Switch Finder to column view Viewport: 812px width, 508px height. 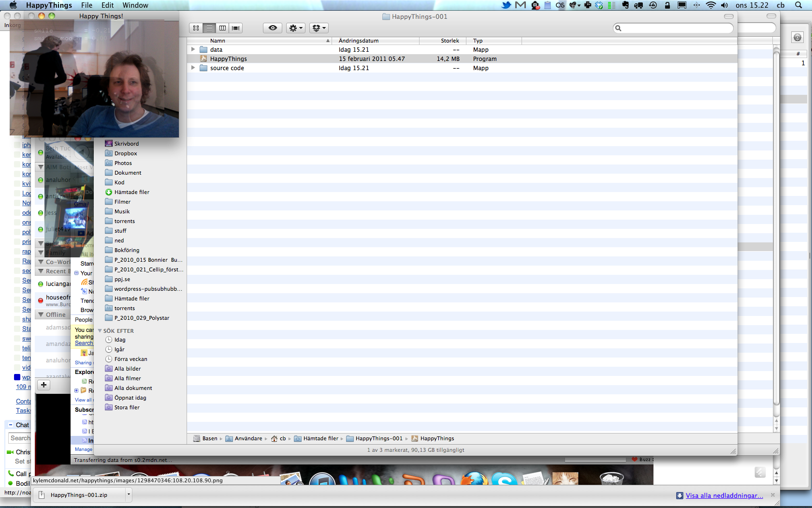pyautogui.click(x=222, y=28)
